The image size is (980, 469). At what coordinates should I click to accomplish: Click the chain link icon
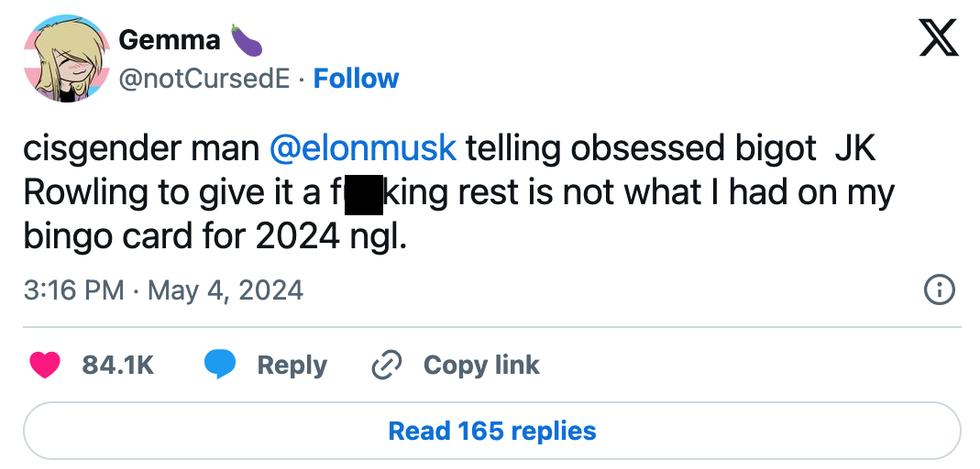point(385,365)
